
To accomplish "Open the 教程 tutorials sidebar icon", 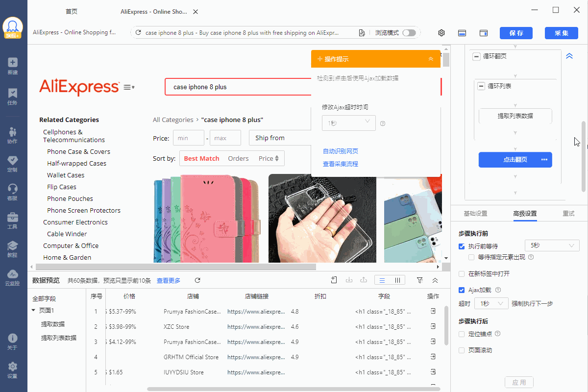I will pyautogui.click(x=13, y=248).
